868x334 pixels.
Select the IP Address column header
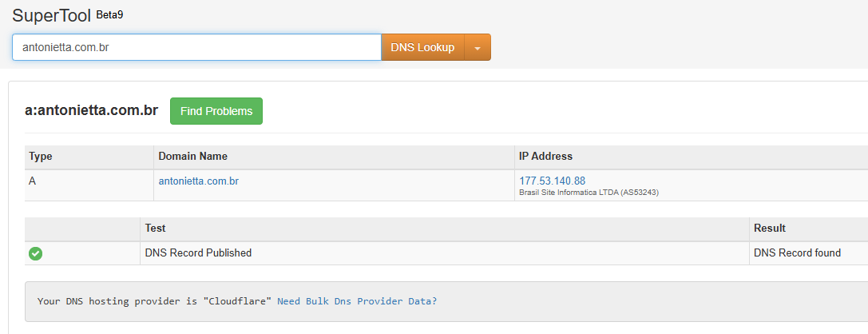[546, 157]
